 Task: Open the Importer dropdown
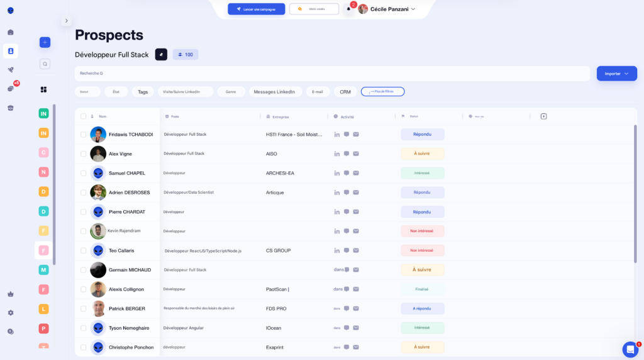(616, 74)
